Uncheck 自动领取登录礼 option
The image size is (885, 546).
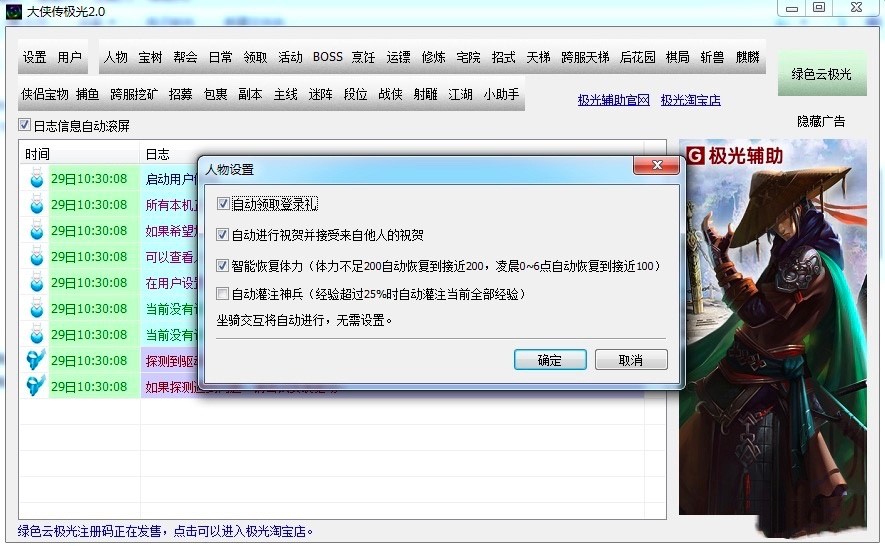(223, 204)
